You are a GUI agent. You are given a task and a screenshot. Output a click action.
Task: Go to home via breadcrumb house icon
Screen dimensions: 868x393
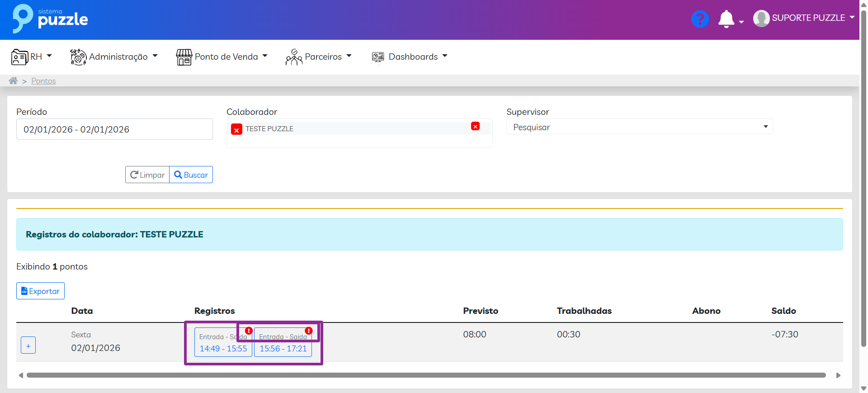[13, 81]
